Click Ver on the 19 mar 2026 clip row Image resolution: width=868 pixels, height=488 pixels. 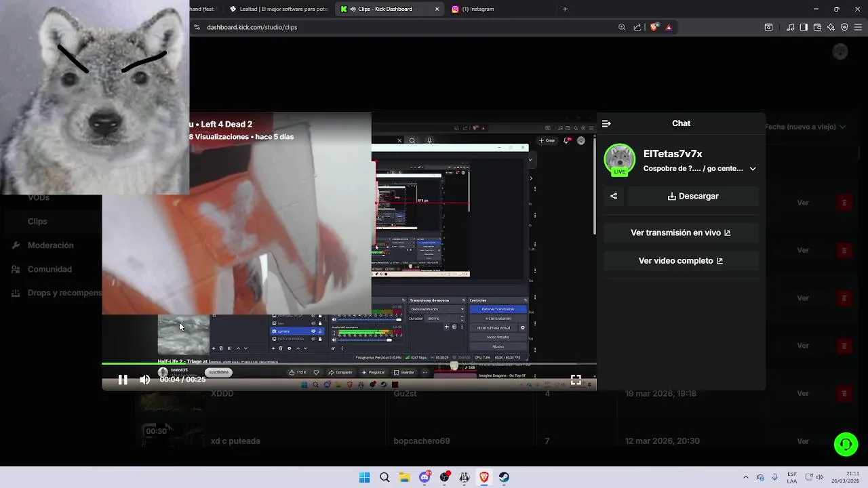pos(803,394)
